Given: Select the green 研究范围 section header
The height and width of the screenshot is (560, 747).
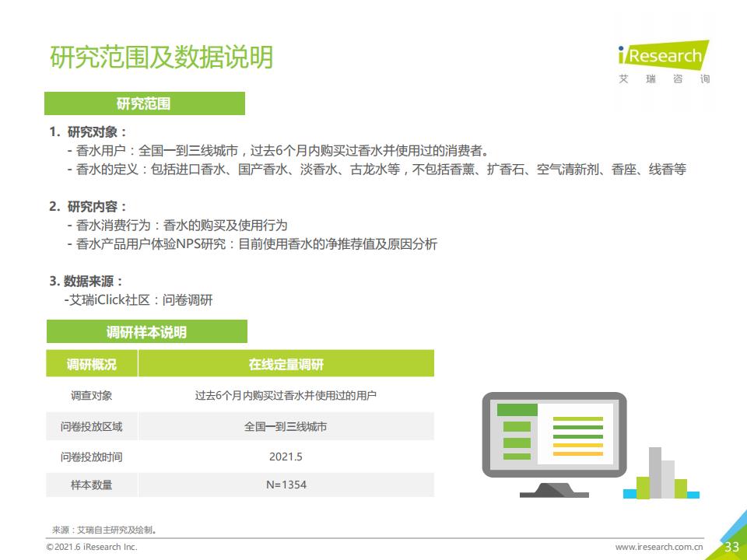Looking at the screenshot, I should pyautogui.click(x=145, y=103).
